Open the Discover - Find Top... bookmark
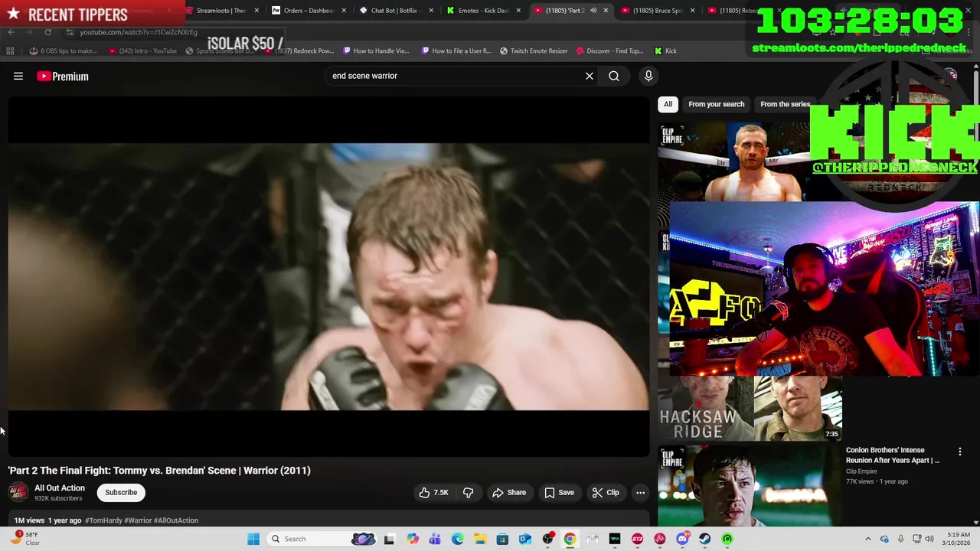 point(609,51)
